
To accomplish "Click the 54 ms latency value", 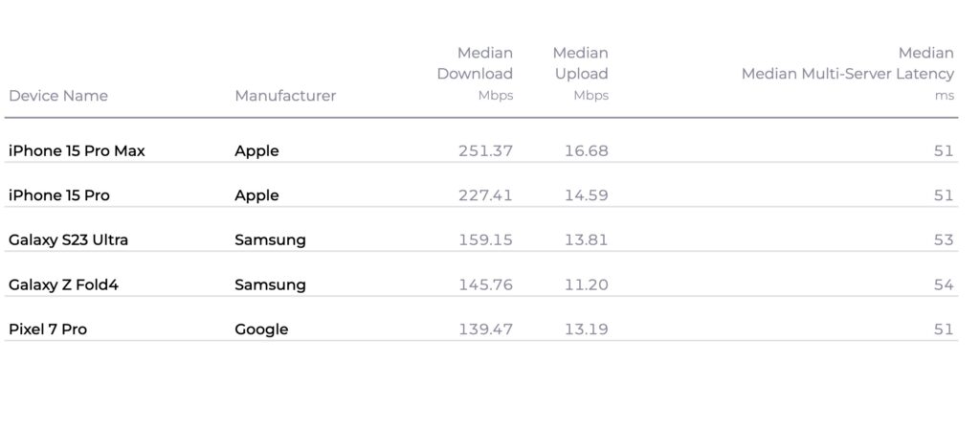I will coord(944,285).
